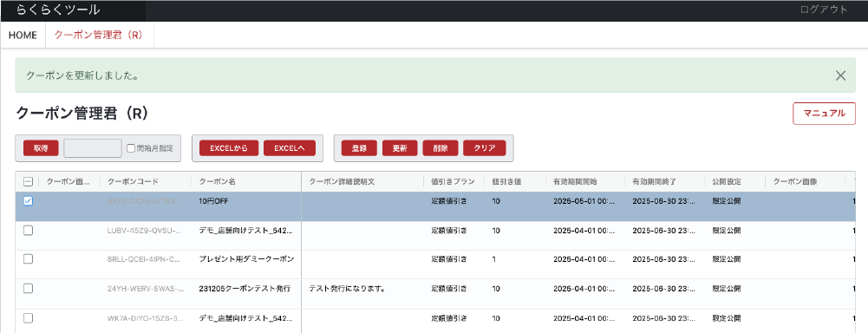Switch to the クーポン管理君（R） tab
The image size is (868, 333).
99,35
